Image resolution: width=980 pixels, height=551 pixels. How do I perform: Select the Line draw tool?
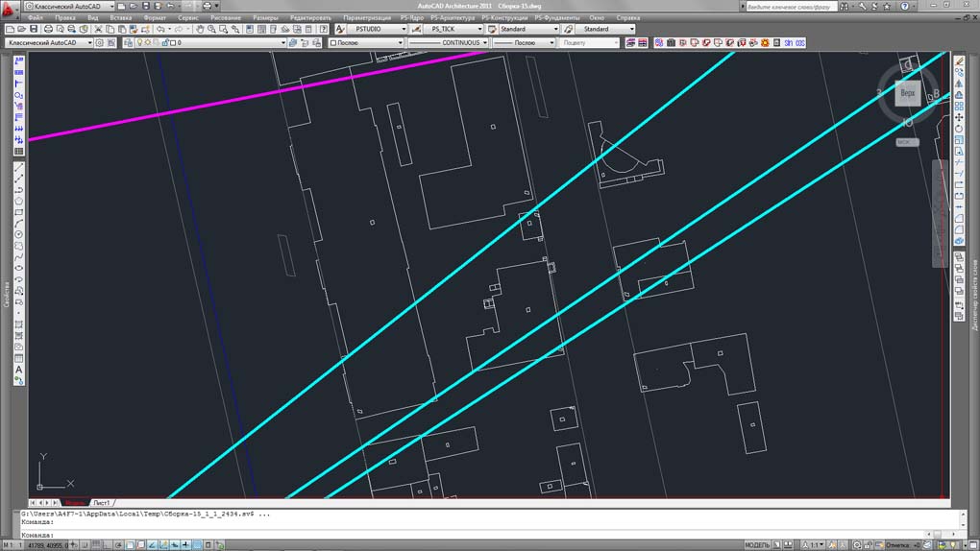19,167
